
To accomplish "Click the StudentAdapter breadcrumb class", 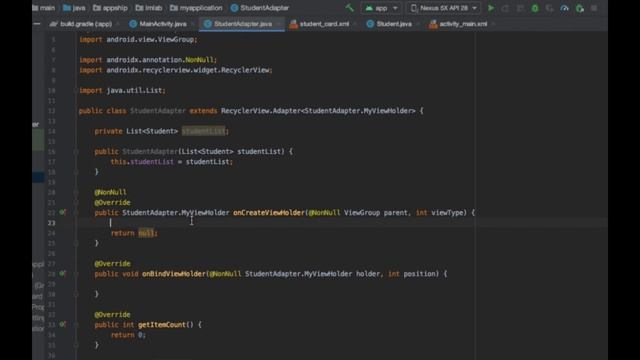I will point(260,8).
